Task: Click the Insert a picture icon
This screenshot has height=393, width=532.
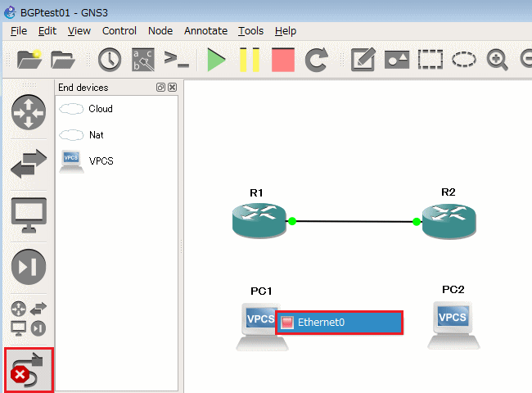Action: 397,60
